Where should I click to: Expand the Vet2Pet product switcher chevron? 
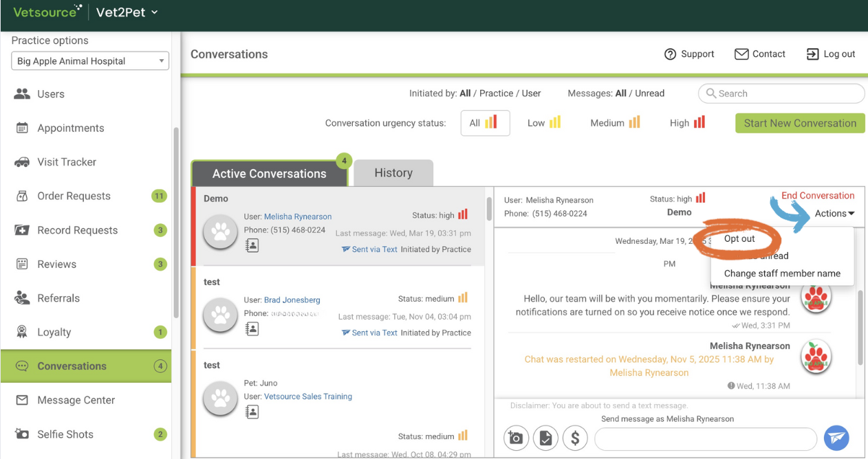click(155, 12)
